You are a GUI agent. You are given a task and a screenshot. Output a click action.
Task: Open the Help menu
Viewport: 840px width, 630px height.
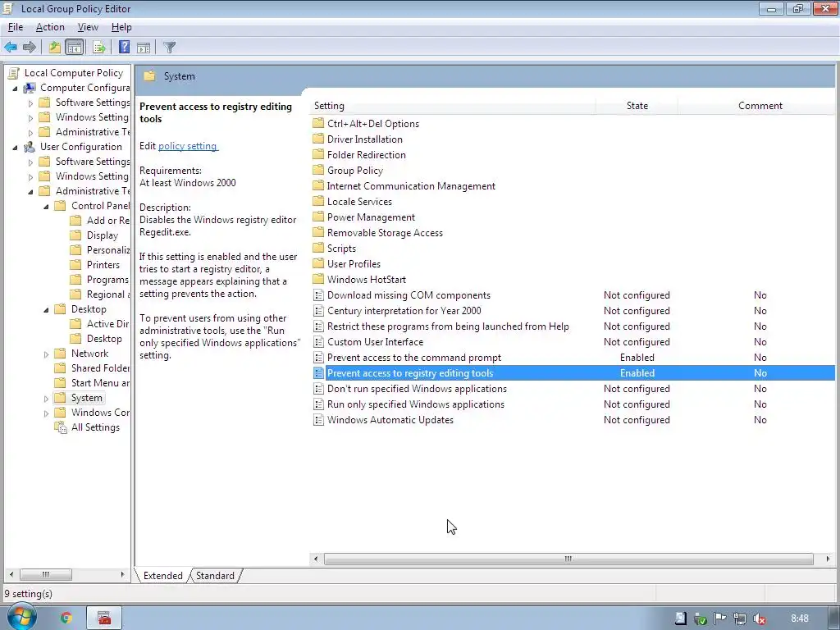121,27
